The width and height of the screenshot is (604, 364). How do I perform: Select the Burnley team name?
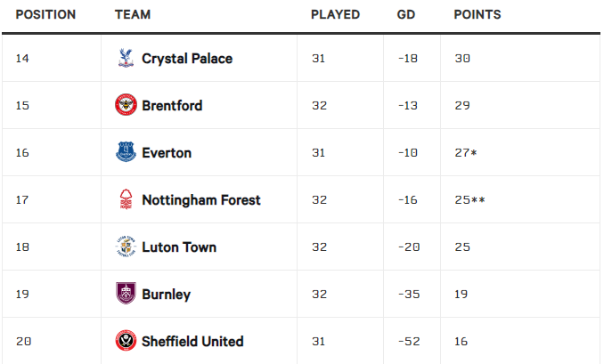167,295
